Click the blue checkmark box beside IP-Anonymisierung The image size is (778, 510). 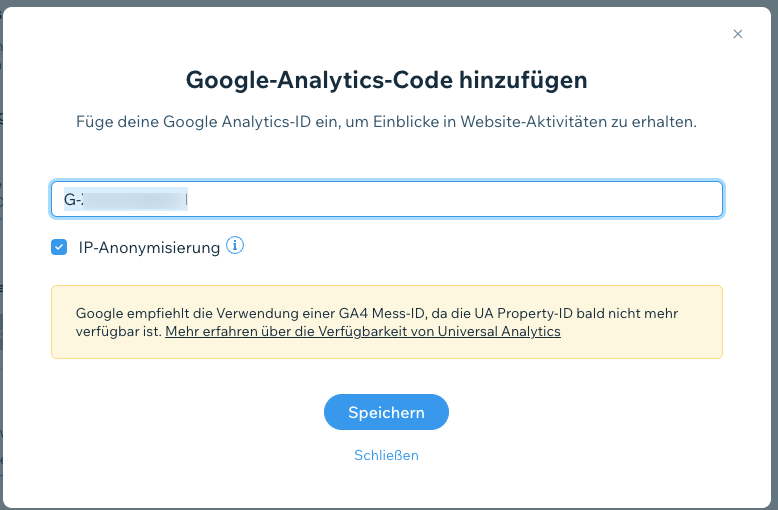pyautogui.click(x=59, y=247)
